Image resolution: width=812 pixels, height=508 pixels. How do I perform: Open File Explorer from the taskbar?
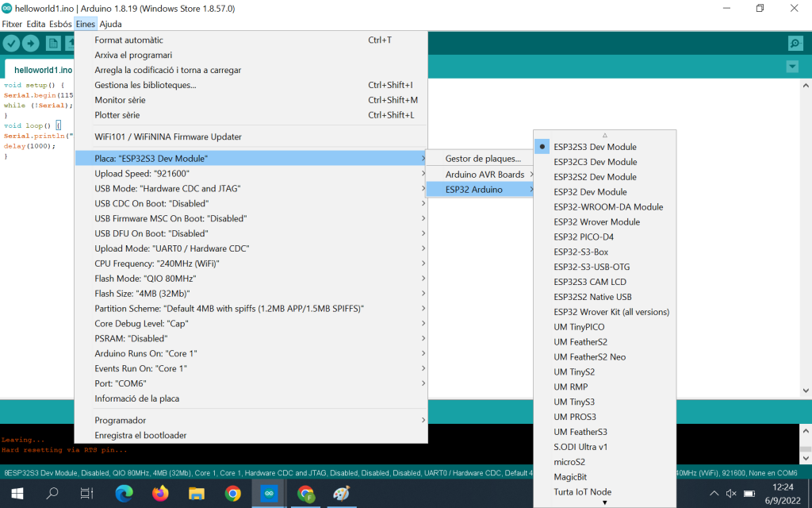[197, 494]
